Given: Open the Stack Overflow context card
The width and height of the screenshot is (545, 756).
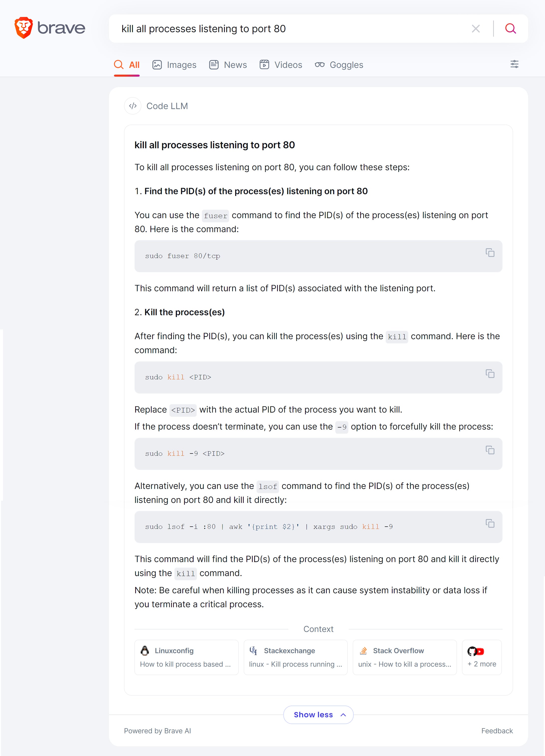Looking at the screenshot, I should [x=404, y=657].
